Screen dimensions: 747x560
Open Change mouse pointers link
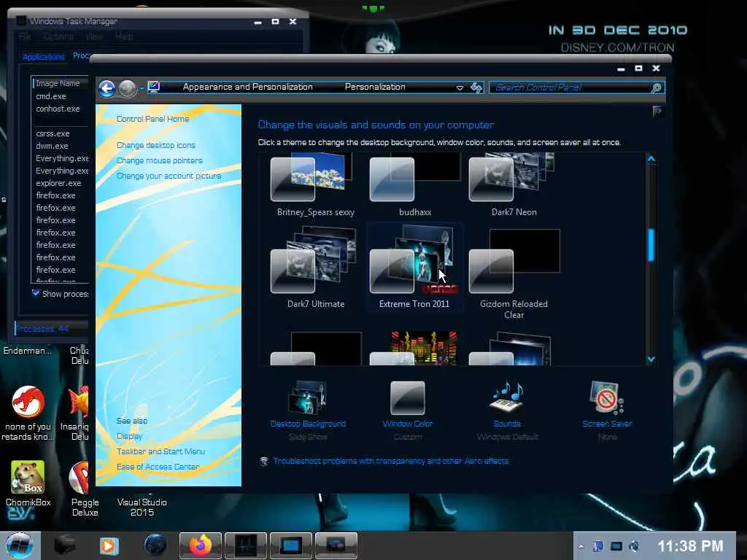(x=160, y=160)
